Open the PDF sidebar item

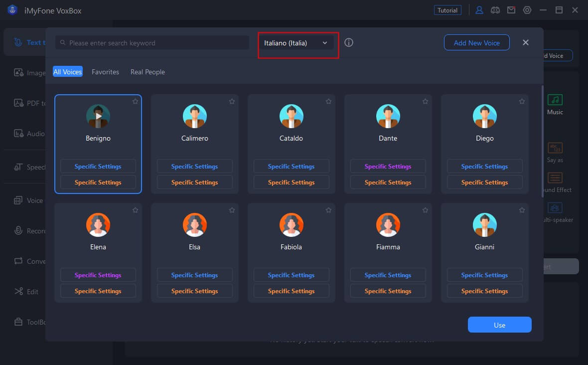click(29, 103)
